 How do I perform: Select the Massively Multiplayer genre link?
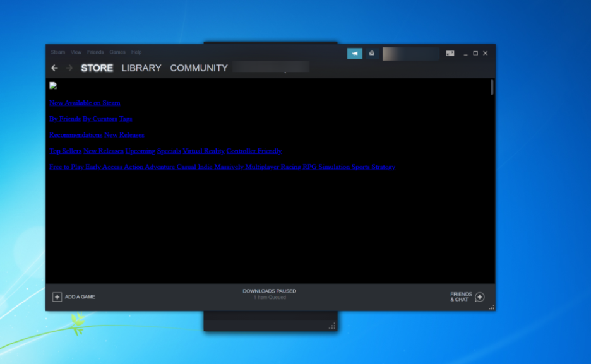click(x=246, y=167)
